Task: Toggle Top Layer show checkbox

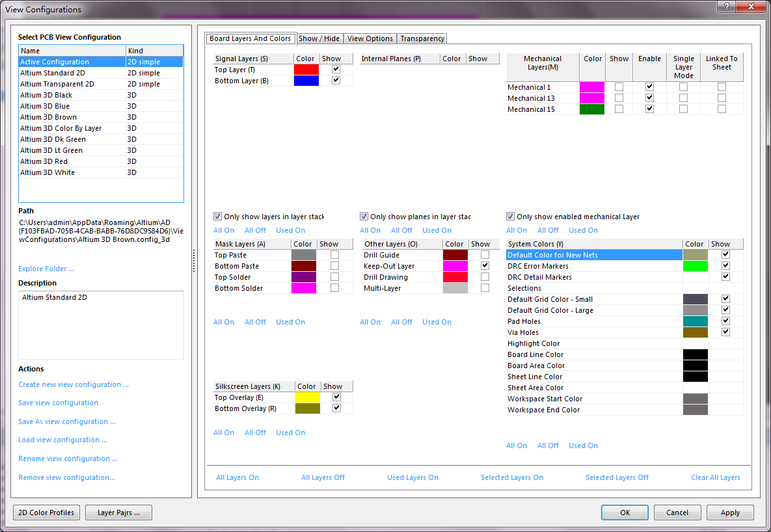Action: pos(336,70)
